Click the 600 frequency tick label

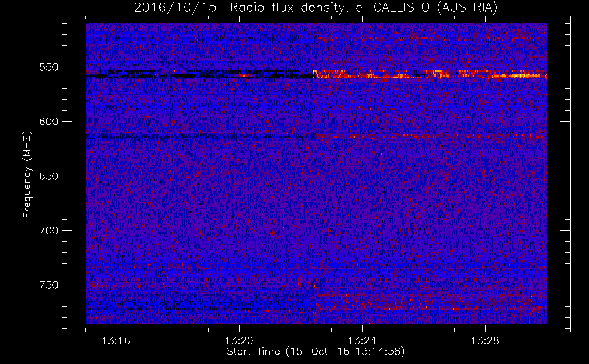click(49, 122)
